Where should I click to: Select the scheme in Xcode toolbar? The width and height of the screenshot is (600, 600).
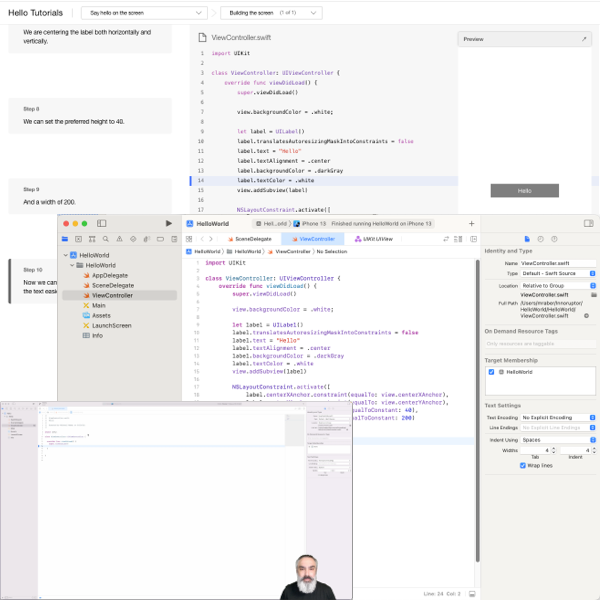(271, 224)
